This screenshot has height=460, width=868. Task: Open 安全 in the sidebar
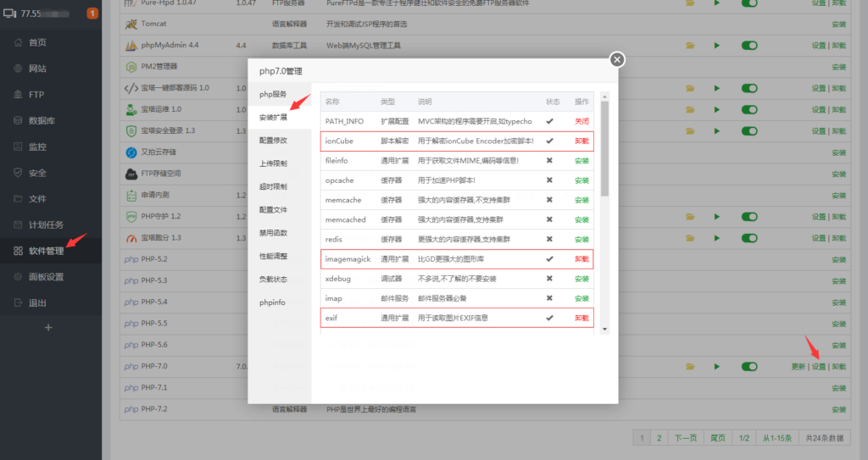tap(37, 173)
